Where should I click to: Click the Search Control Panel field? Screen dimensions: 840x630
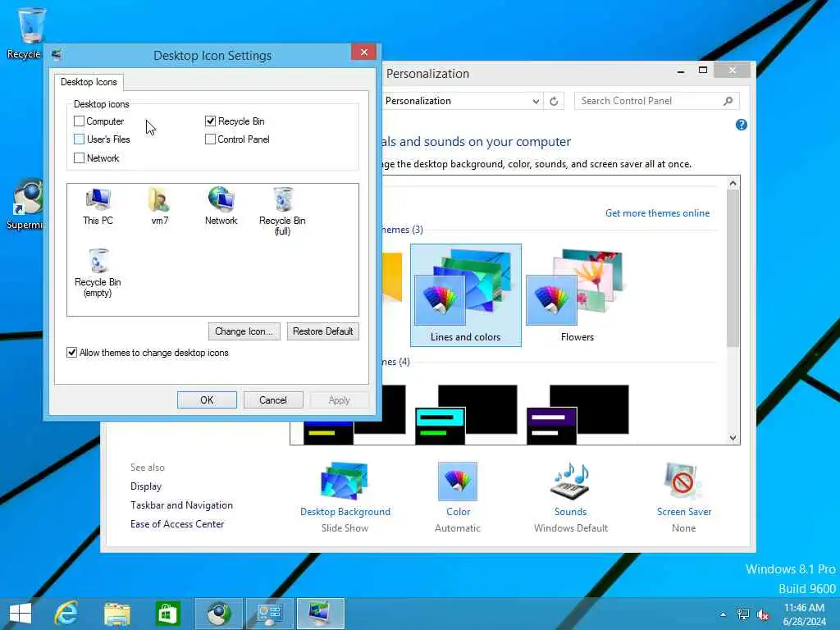pos(650,101)
